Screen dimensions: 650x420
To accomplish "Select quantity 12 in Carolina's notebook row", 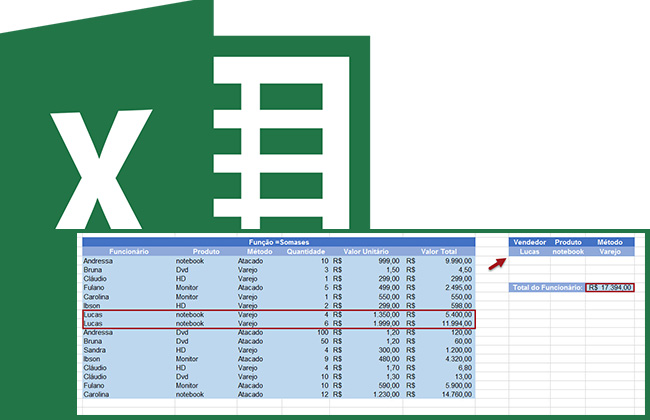I will [325, 395].
